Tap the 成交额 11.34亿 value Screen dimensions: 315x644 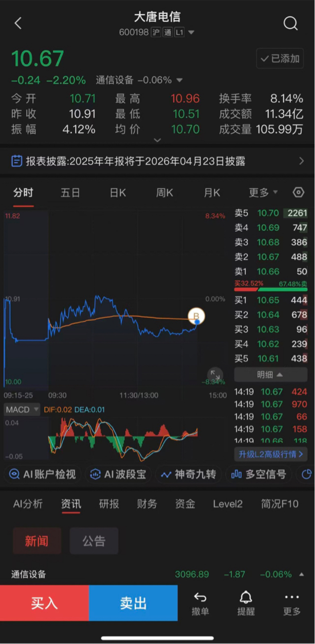click(284, 114)
